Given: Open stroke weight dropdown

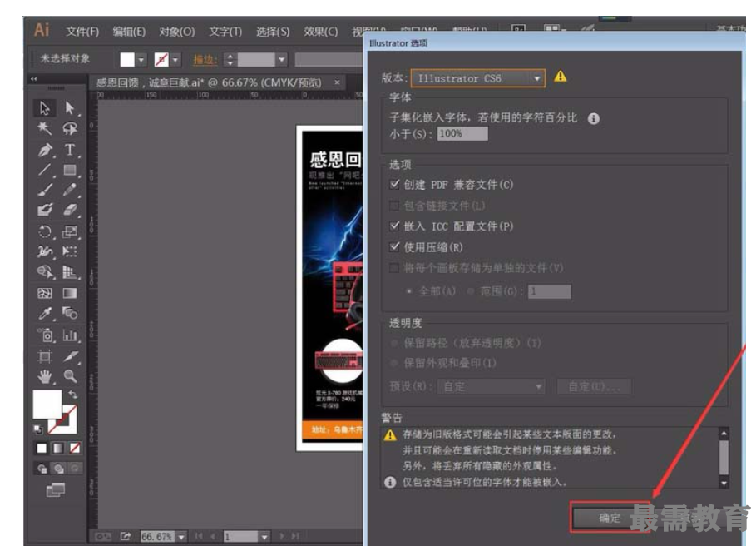Looking at the screenshot, I should 282,60.
